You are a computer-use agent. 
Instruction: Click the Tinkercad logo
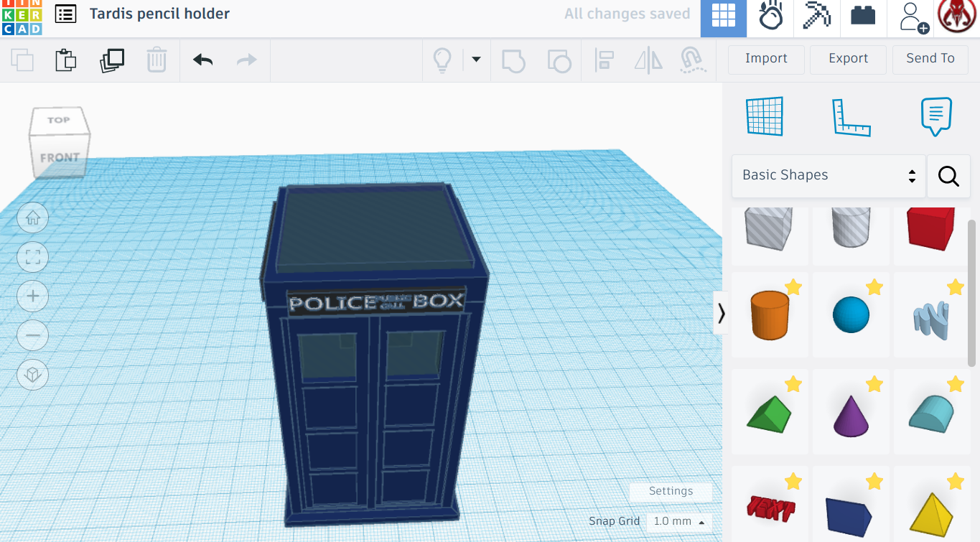tap(22, 16)
